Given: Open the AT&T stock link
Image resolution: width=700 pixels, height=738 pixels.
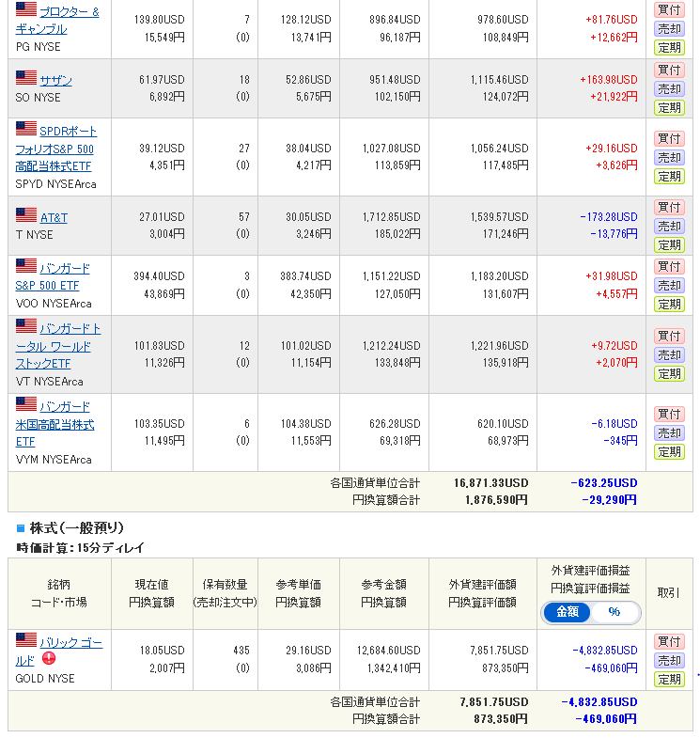Looking at the screenshot, I should 54,218.
